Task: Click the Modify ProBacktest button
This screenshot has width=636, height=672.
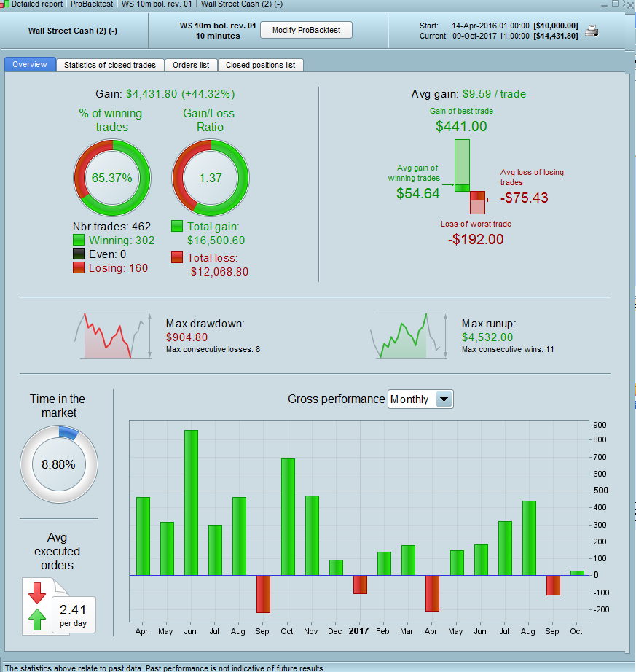Action: coord(306,30)
